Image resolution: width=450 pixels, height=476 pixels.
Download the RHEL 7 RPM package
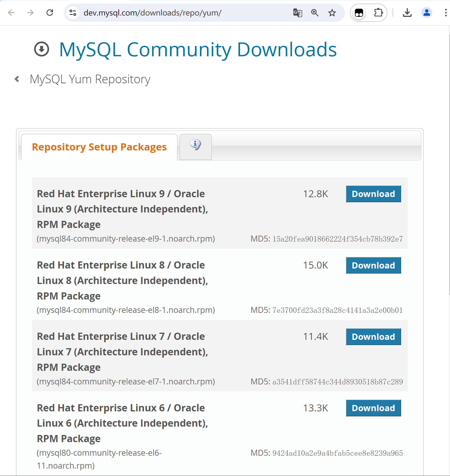coord(373,337)
